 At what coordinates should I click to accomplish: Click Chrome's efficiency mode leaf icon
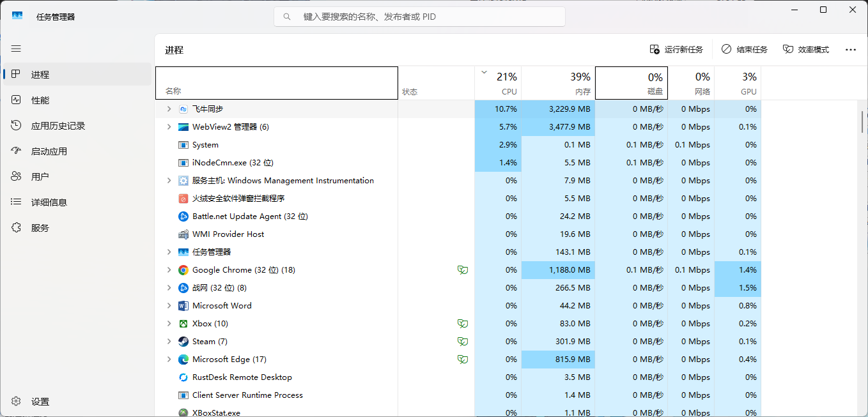point(462,270)
